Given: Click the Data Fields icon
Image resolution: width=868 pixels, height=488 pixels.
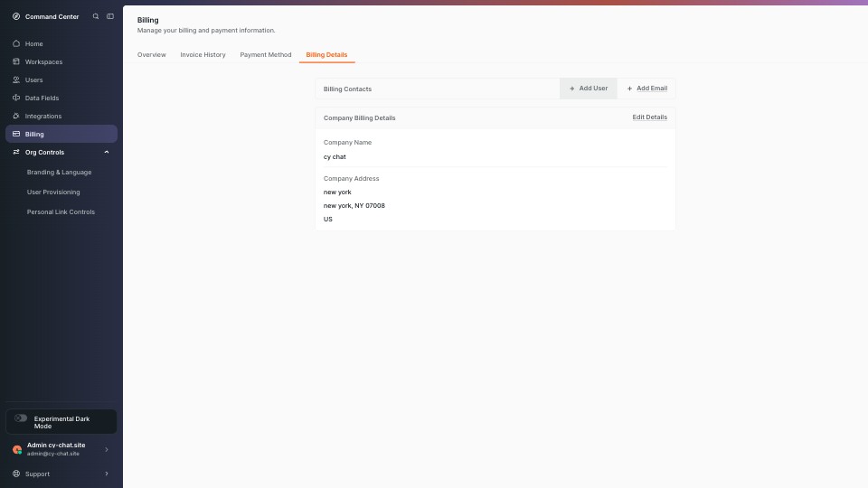Looking at the screenshot, I should click(16, 98).
